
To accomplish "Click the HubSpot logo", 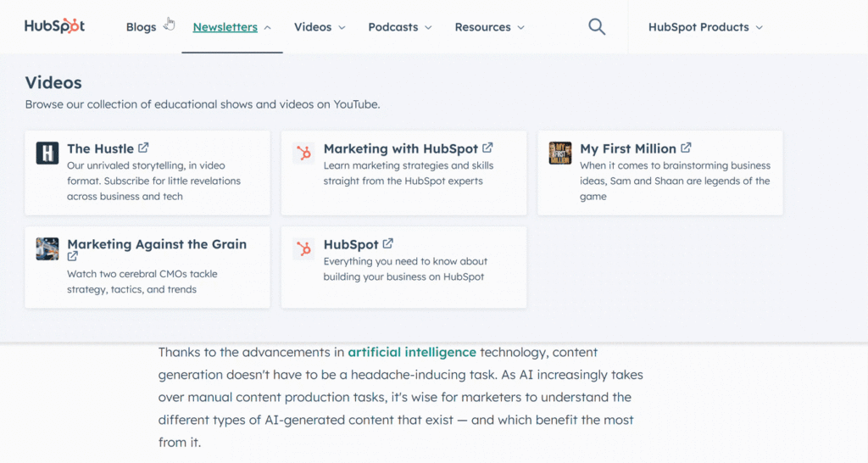I will 54,26.
